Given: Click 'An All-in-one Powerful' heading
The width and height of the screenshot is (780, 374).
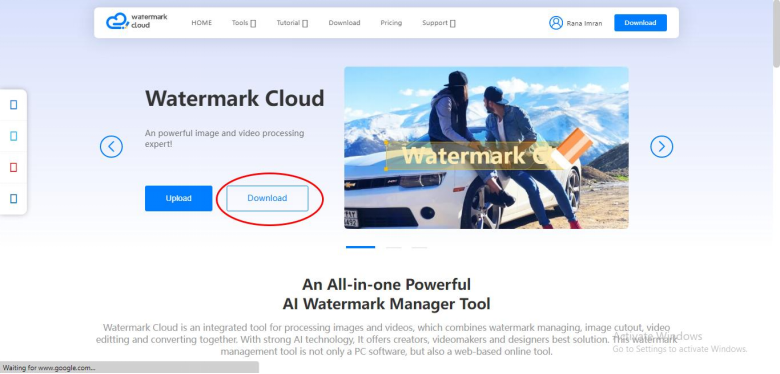Looking at the screenshot, I should (386, 284).
